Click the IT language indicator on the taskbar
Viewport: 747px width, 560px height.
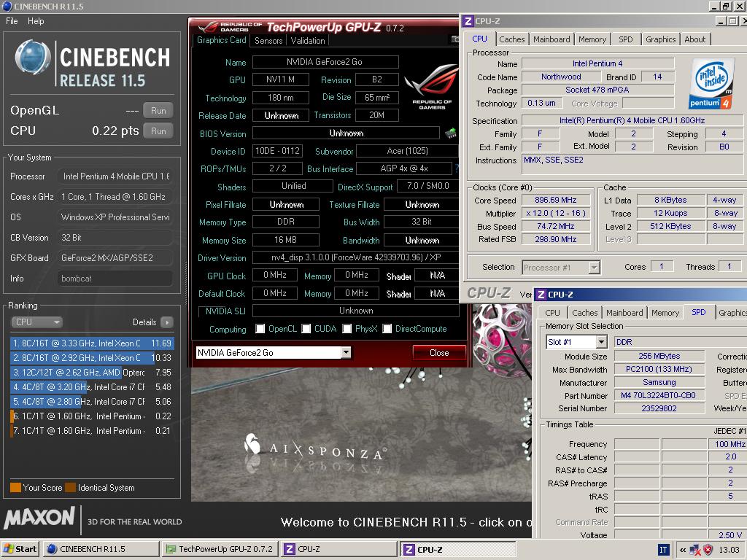click(663, 550)
